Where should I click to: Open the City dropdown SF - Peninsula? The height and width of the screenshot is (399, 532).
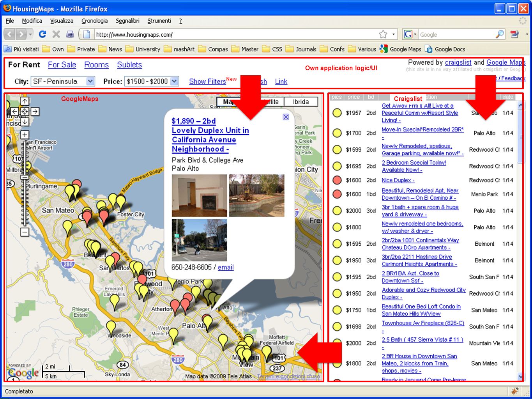point(62,82)
